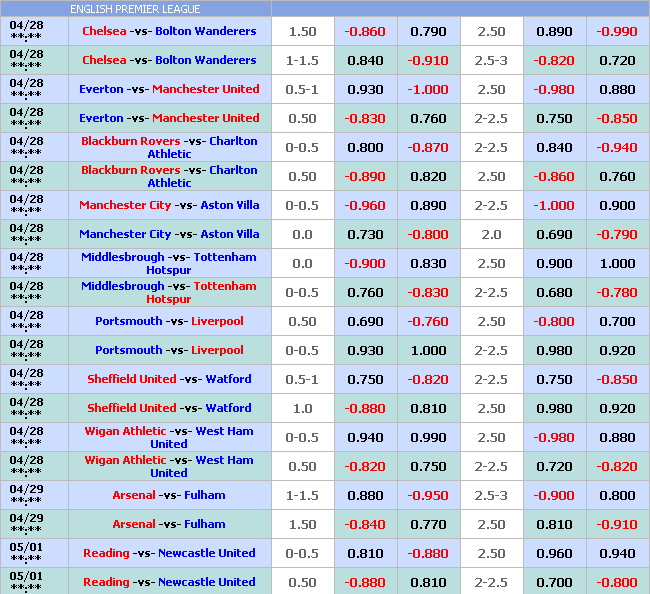Select 0.980 odds in Portsmouth 0-0.5 handicap row
The image size is (650, 594).
(x=554, y=351)
